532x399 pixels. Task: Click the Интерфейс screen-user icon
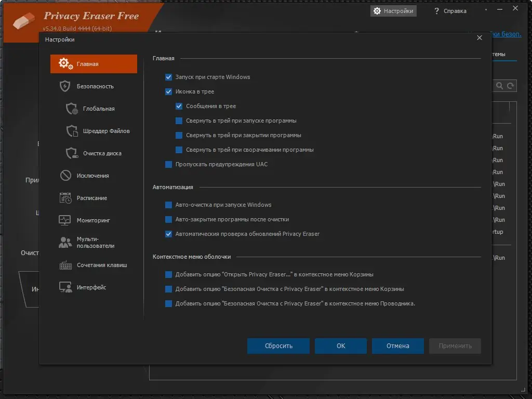pyautogui.click(x=65, y=287)
